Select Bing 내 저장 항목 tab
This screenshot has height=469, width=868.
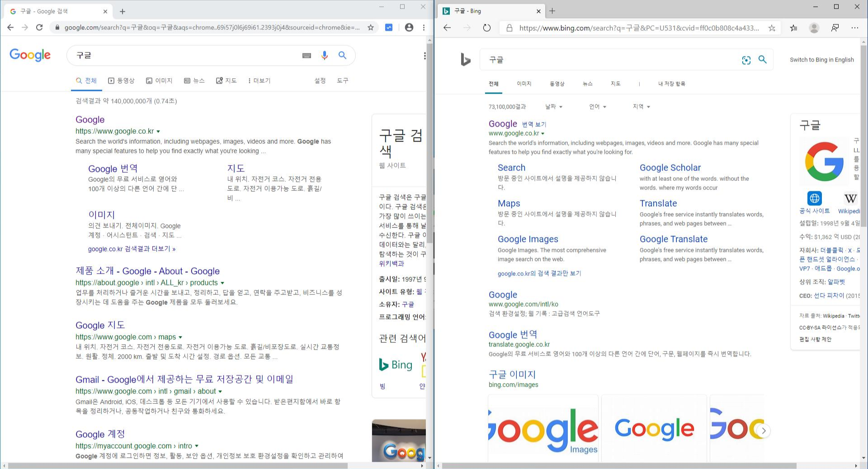[x=671, y=84]
